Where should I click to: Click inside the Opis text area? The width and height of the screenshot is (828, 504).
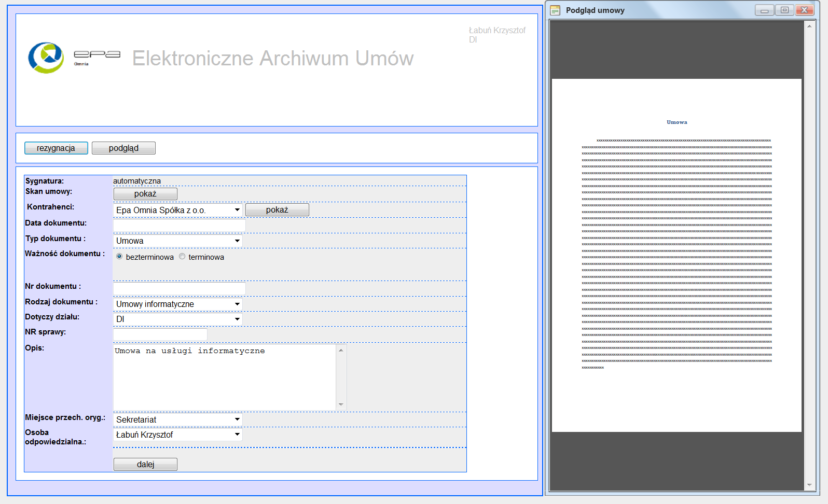coord(225,377)
